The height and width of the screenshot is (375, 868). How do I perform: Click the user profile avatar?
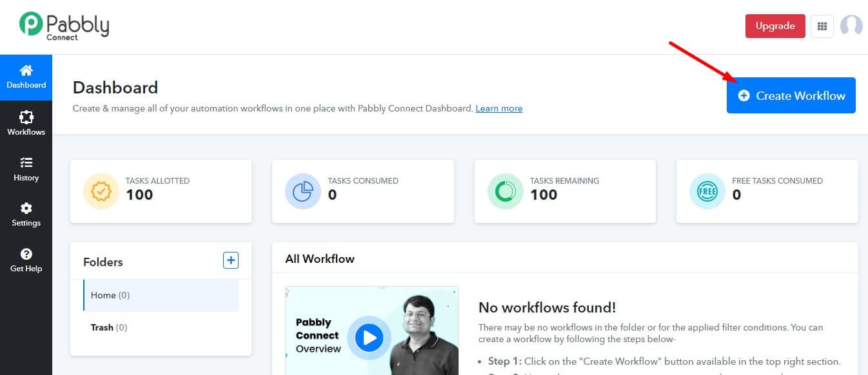click(x=852, y=26)
